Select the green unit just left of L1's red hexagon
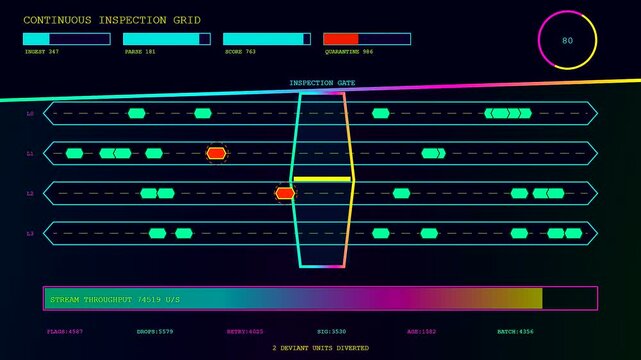The width and height of the screenshot is (641, 360). 154,154
